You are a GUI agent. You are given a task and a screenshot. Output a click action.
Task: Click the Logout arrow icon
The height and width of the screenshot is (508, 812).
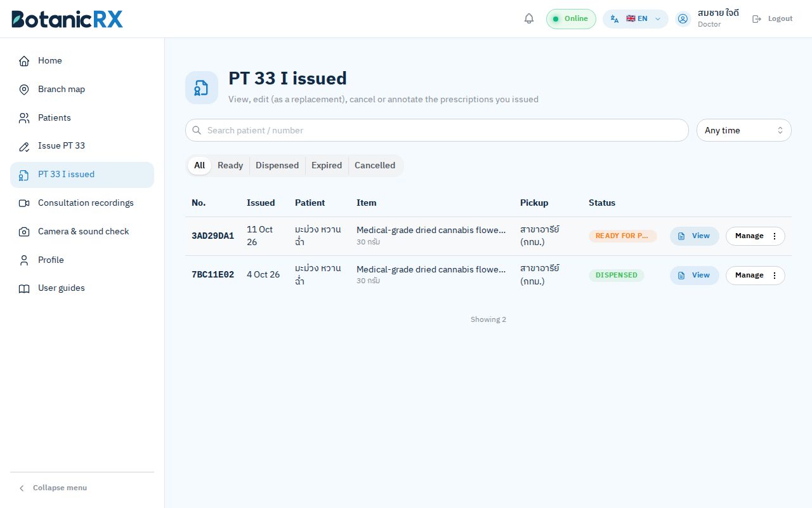[756, 19]
